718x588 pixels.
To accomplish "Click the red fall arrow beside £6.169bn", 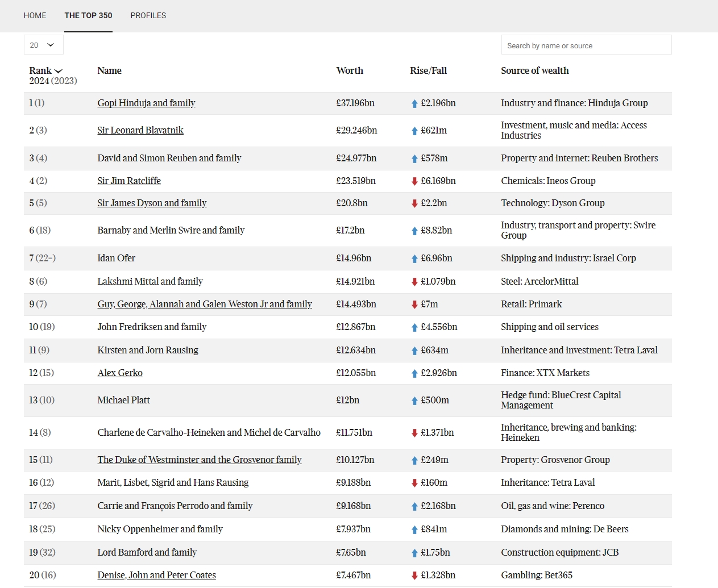I will [x=414, y=181].
